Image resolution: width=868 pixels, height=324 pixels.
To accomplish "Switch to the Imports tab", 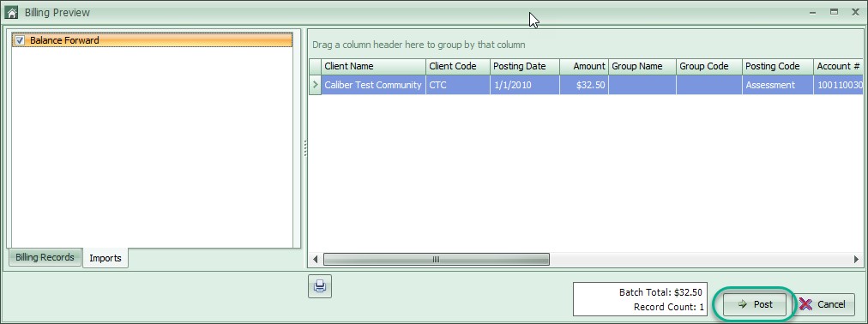I will click(105, 258).
